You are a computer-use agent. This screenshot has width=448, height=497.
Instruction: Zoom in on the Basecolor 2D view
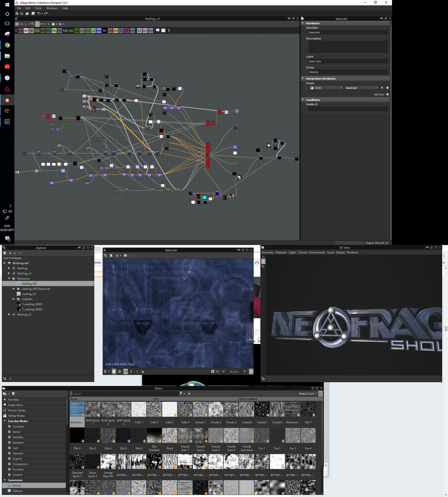pos(245,372)
